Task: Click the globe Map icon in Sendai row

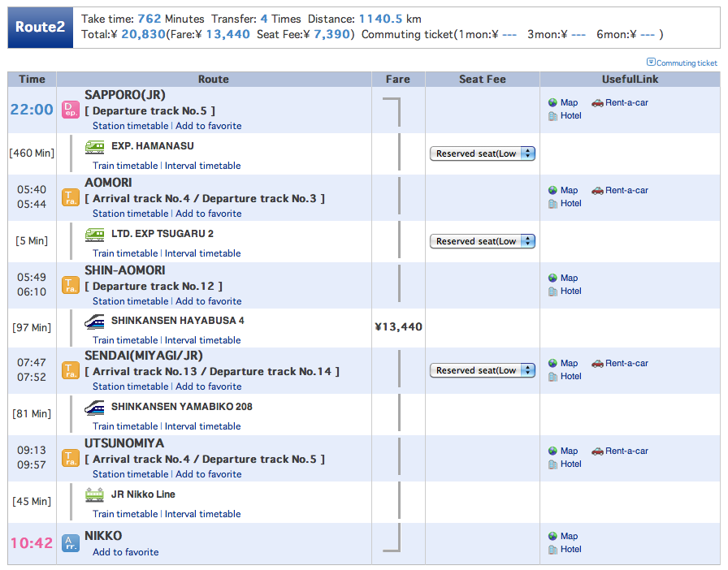Action: (x=552, y=364)
